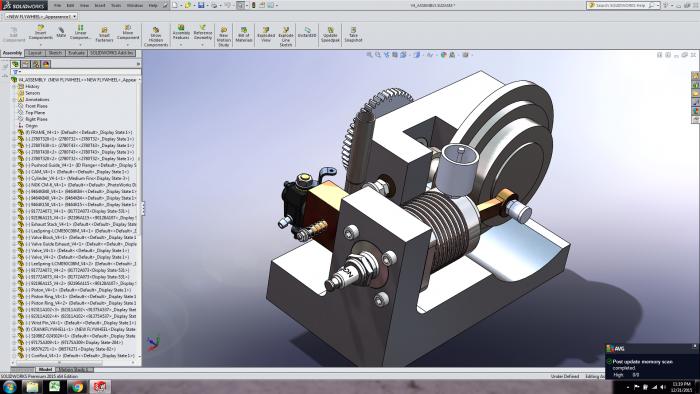Select the Right Plane in tree
This screenshot has height=394, width=700.
tap(36, 119)
